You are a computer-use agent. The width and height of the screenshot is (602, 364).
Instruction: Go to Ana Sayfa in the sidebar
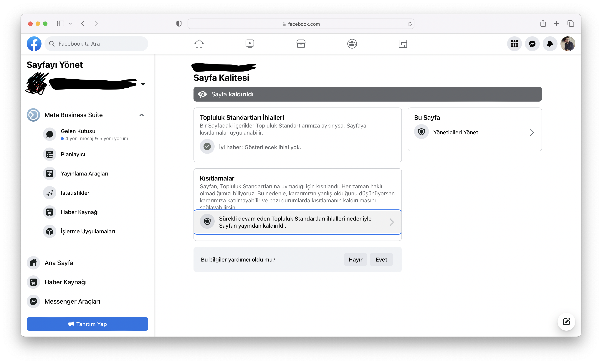coord(87,263)
